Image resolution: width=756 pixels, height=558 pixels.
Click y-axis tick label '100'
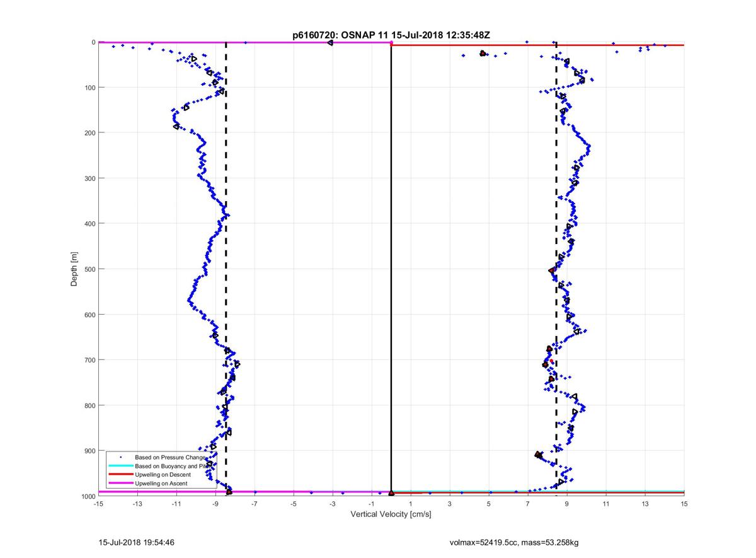pos(89,88)
